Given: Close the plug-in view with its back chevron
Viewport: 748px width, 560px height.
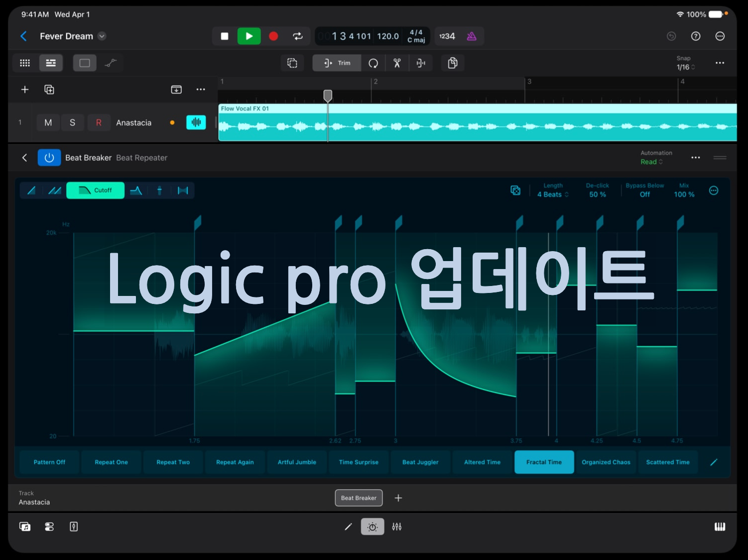Looking at the screenshot, I should tap(24, 157).
